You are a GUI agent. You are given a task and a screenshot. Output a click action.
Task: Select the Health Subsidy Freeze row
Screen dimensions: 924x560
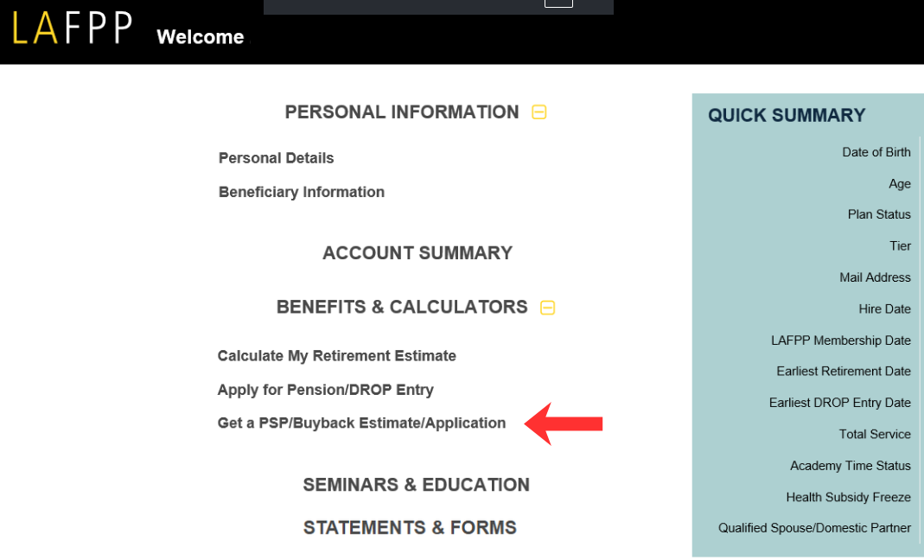click(848, 497)
